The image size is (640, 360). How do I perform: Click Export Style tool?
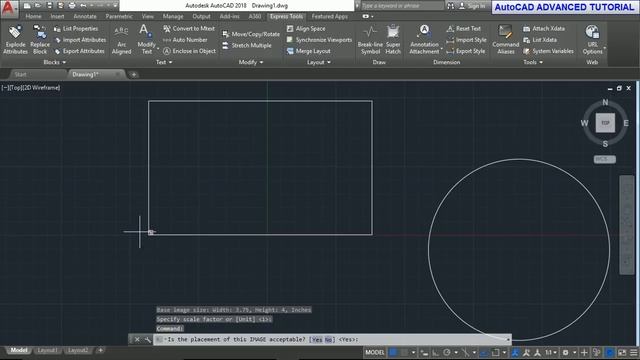click(466, 51)
